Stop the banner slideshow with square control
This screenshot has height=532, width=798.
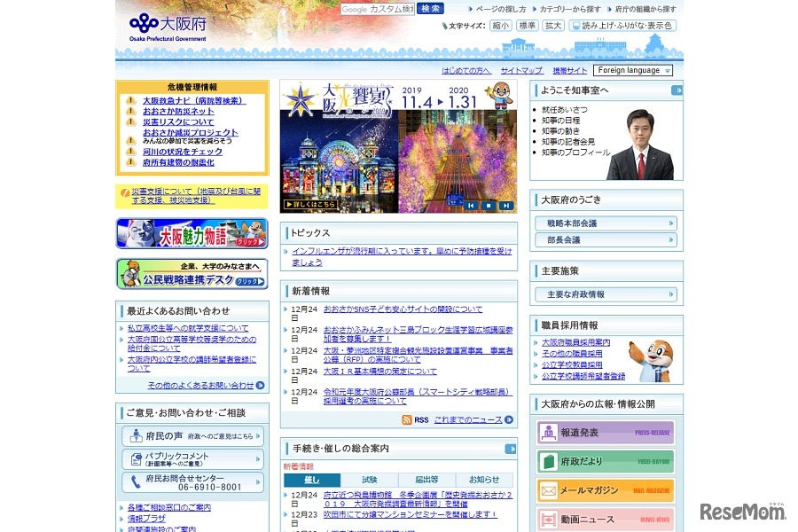[489, 206]
